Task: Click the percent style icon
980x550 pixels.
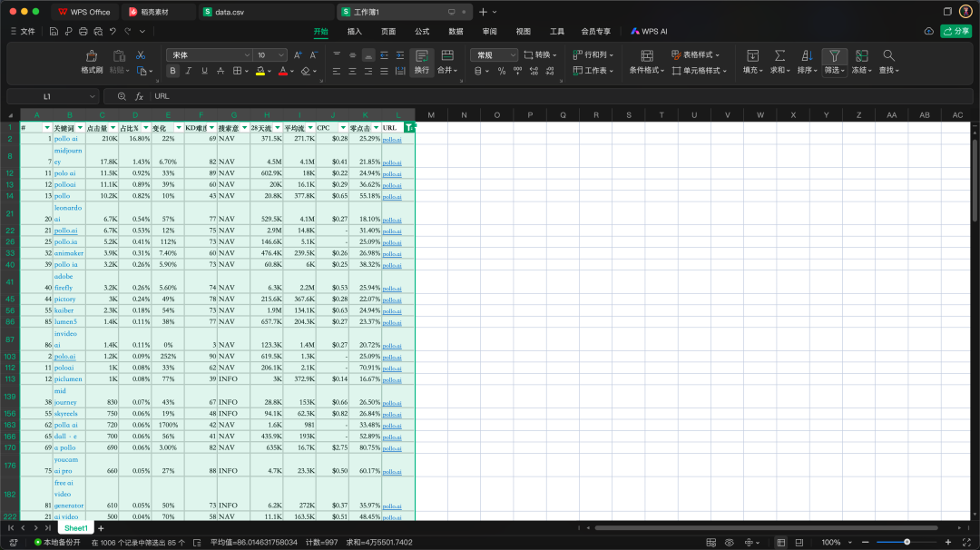Action: click(501, 72)
